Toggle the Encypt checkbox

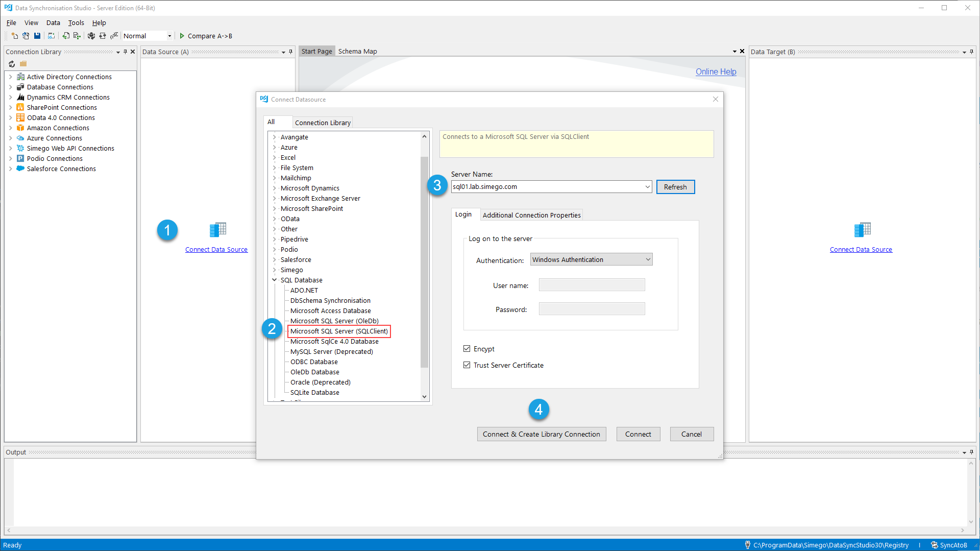click(467, 349)
